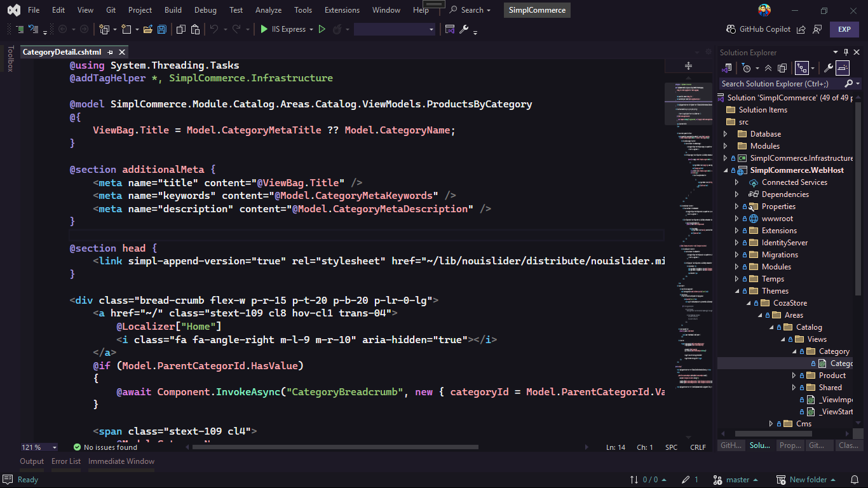The width and height of the screenshot is (868, 488).
Task: Click the GitHub Copilot icon
Action: tap(731, 29)
